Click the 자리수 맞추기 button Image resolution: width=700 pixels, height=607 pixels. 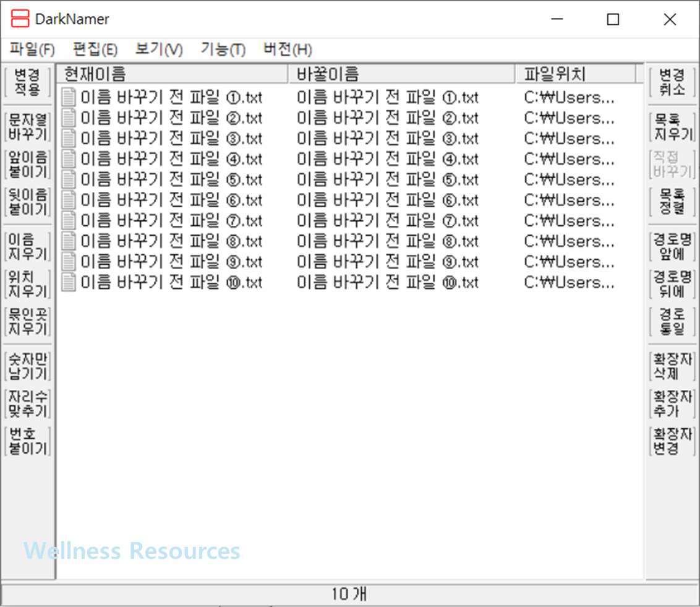pos(28,404)
